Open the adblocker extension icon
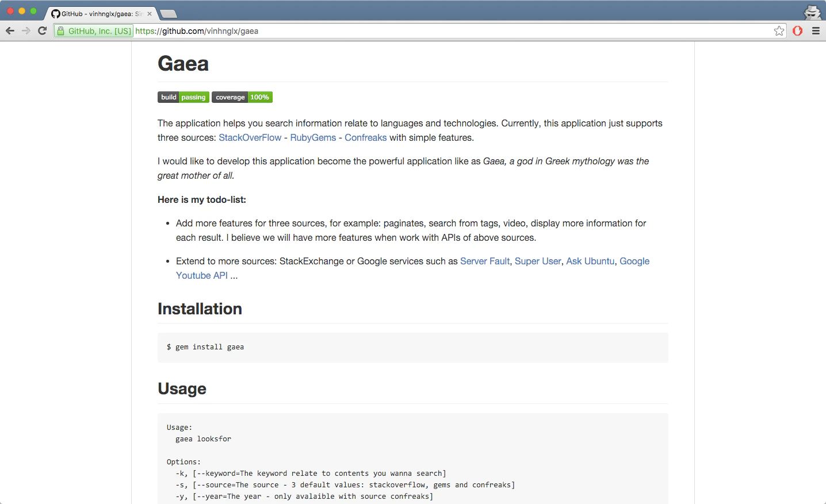826x504 pixels. tap(797, 31)
